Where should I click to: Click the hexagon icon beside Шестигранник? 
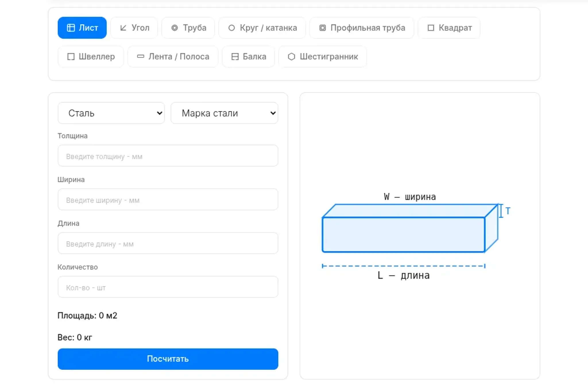[291, 57]
